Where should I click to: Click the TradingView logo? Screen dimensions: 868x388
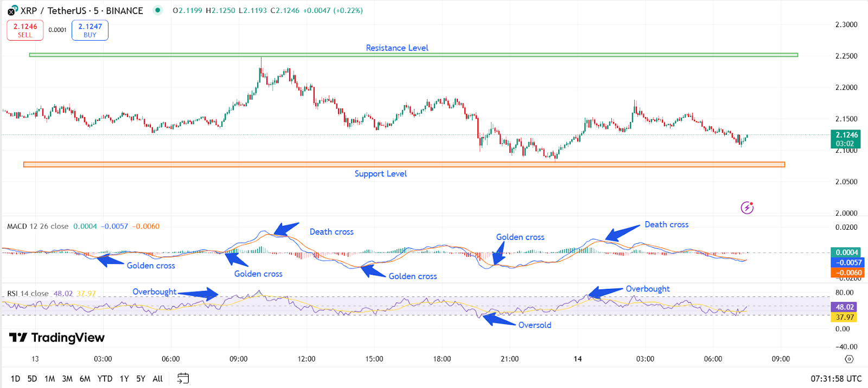(57, 338)
